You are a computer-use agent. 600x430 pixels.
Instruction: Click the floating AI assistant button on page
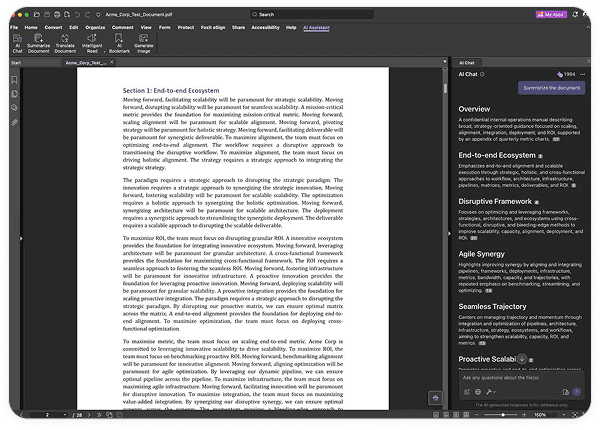(435, 398)
